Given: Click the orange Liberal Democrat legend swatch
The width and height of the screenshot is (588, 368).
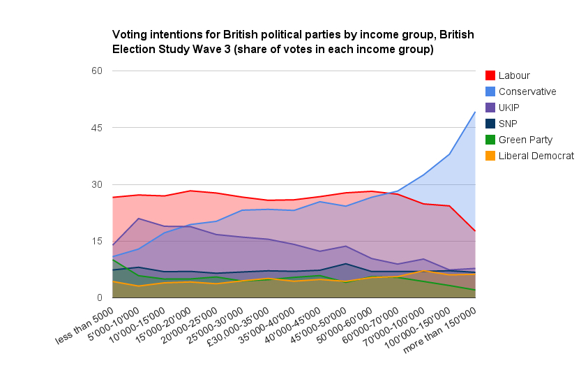Looking at the screenshot, I should (x=490, y=156).
